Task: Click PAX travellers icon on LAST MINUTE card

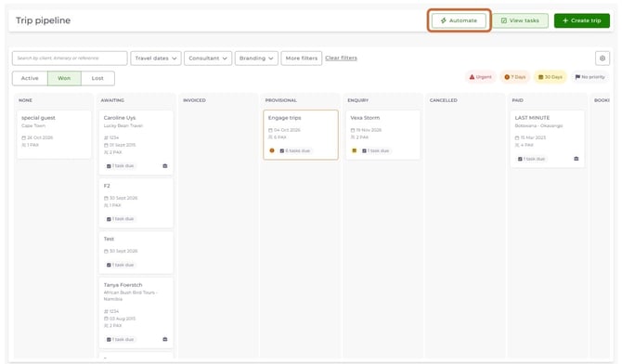Action: coord(517,145)
